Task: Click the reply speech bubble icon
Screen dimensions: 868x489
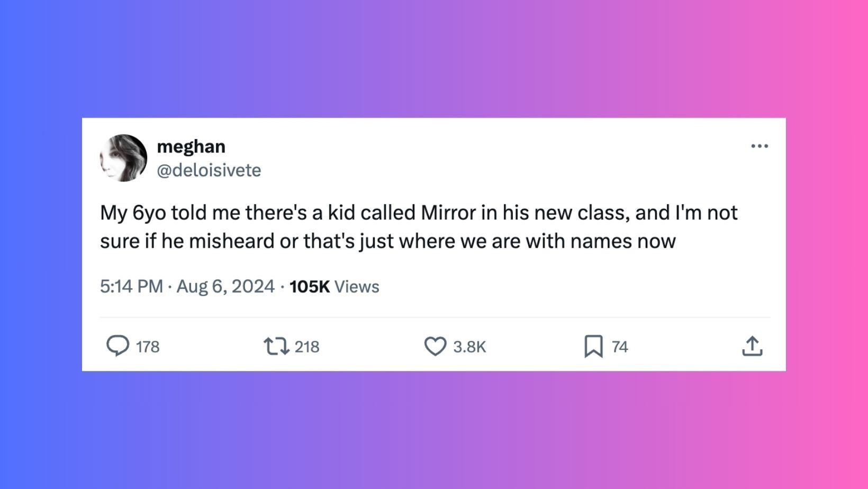Action: pos(117,346)
